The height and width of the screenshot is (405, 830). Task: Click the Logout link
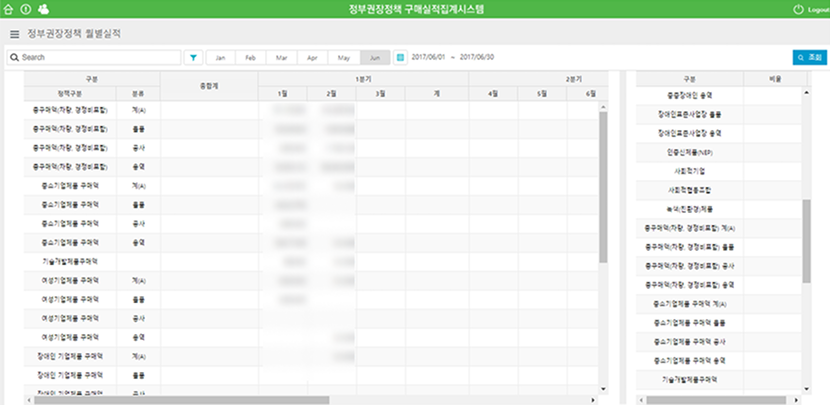click(818, 10)
